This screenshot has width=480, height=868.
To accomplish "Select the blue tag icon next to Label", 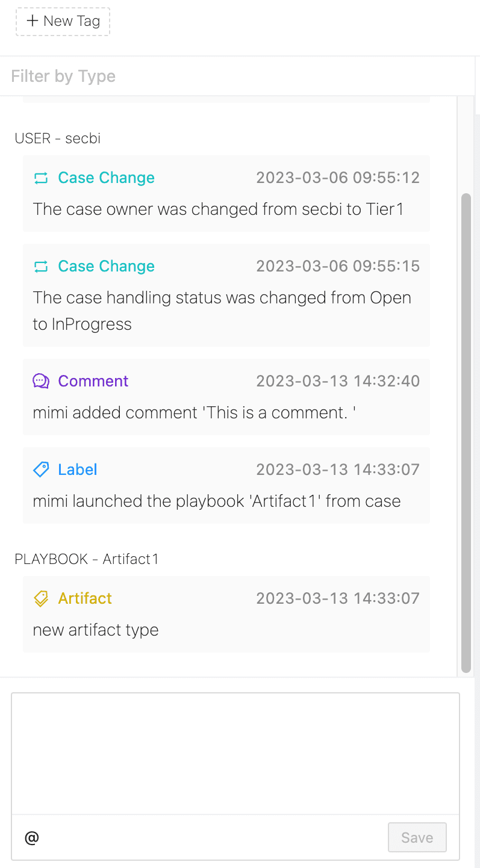I will coord(40,470).
